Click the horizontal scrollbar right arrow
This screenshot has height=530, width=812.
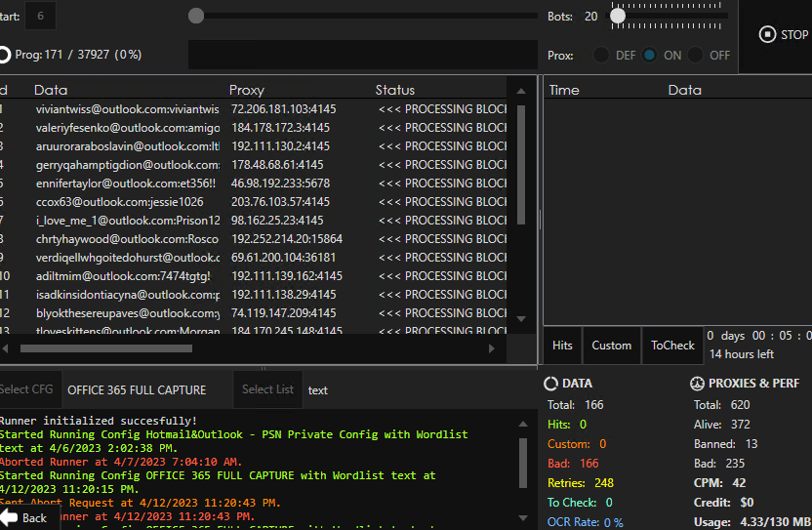[x=506, y=348]
